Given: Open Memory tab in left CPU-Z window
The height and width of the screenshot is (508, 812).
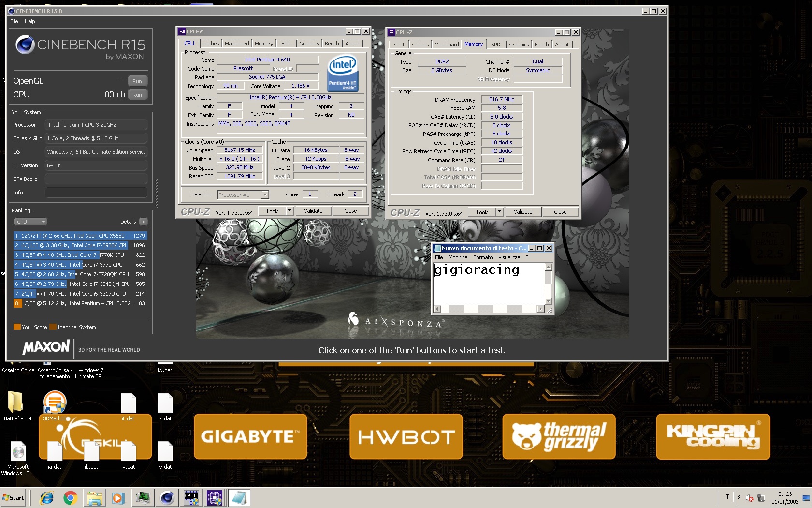Looking at the screenshot, I should 264,44.
